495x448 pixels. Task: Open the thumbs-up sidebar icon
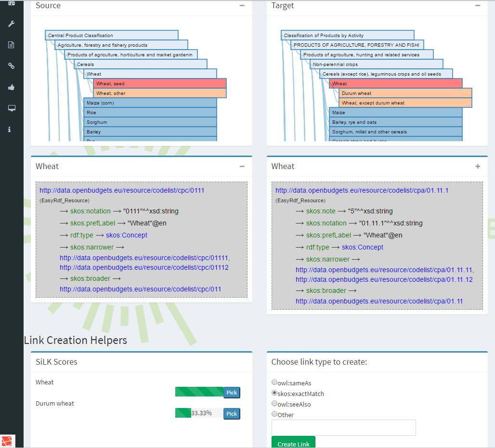[12, 87]
